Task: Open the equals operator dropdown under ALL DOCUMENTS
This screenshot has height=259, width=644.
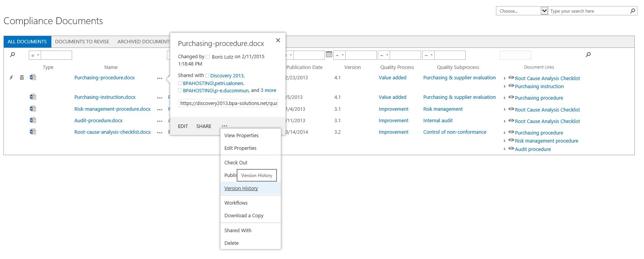Action: point(35,55)
